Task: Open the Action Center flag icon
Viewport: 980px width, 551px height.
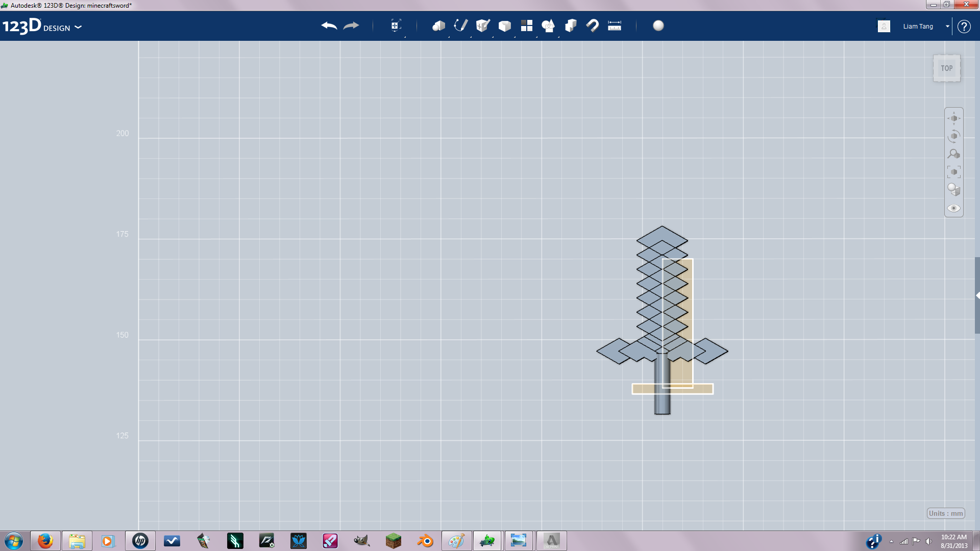Action: pos(916,541)
